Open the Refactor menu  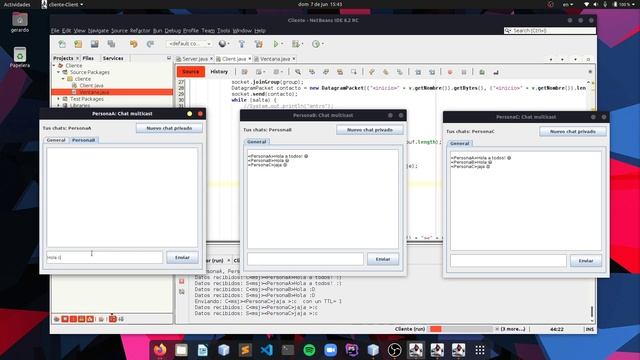click(140, 31)
